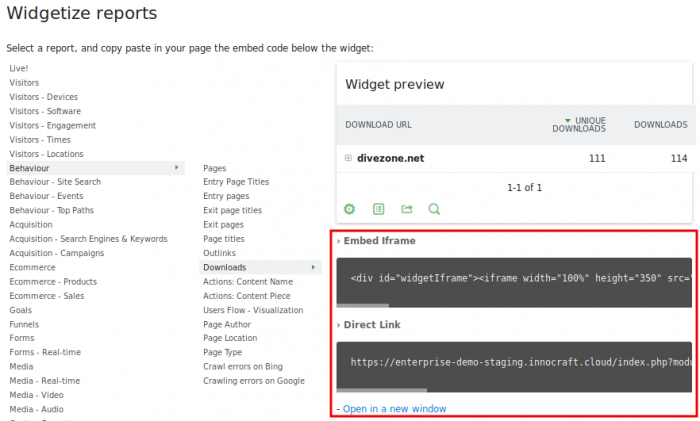Click the search magnifier icon in widget

(434, 209)
